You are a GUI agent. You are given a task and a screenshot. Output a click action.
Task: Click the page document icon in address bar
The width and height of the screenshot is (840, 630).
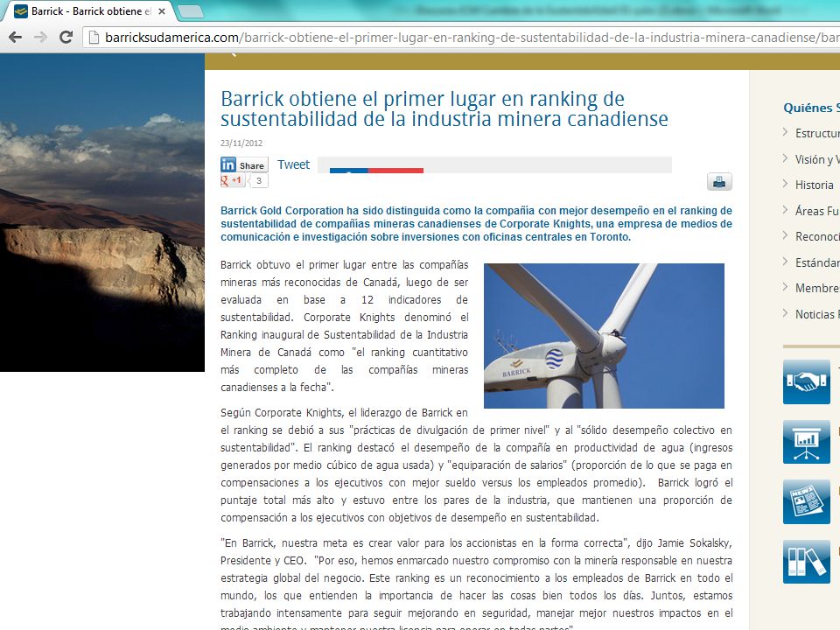94,38
